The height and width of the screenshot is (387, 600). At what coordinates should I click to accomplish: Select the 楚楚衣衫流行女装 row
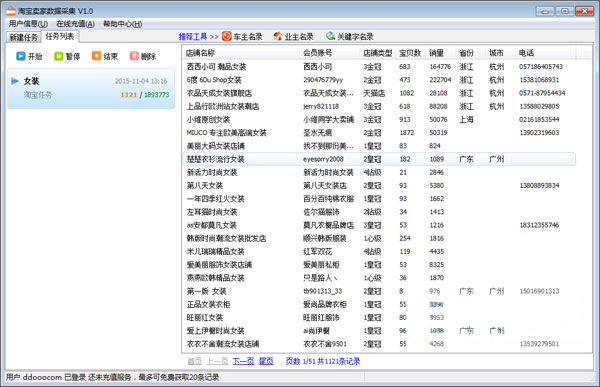pyautogui.click(x=379, y=159)
